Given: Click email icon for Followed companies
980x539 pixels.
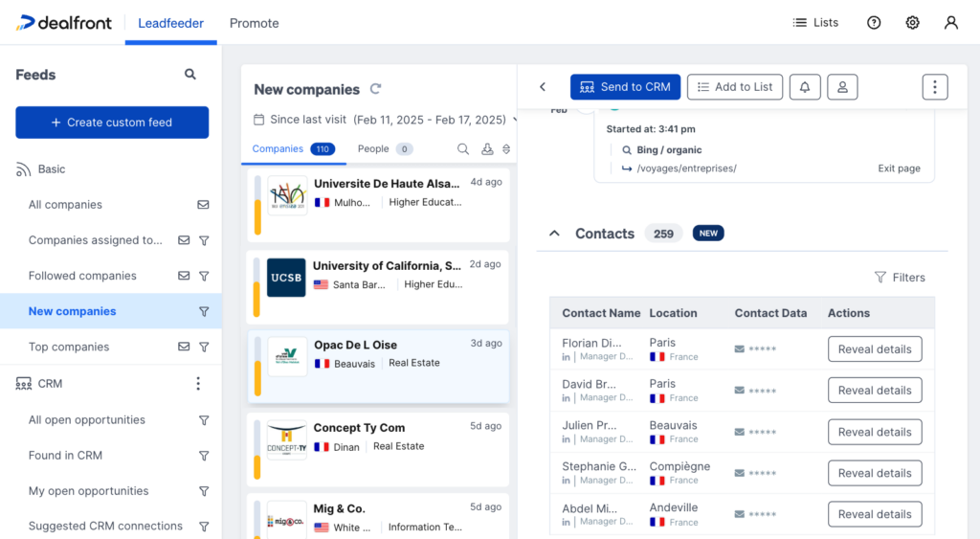Looking at the screenshot, I should click(184, 276).
